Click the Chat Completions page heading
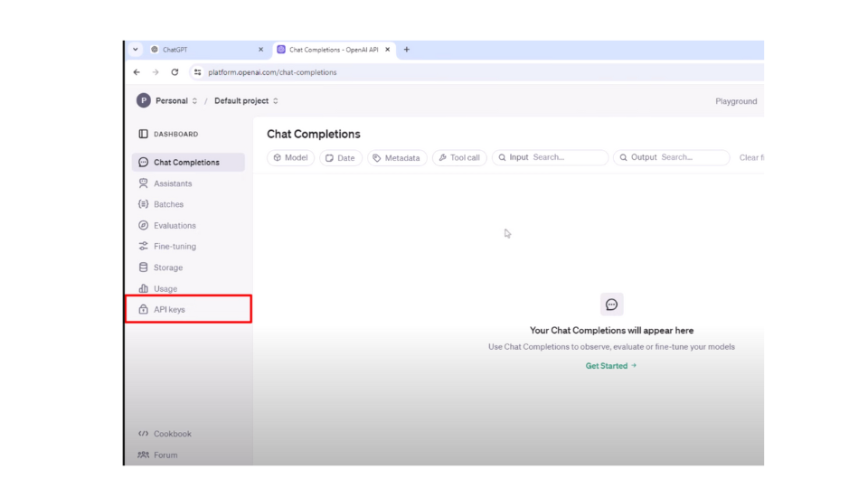 pos(314,134)
